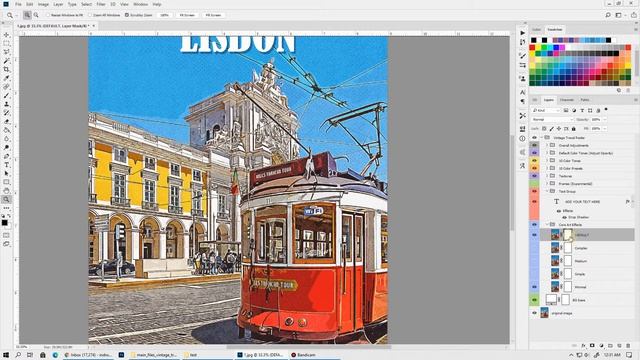Select the Lasso tool
Screen dimensions: 640x360
(6, 52)
